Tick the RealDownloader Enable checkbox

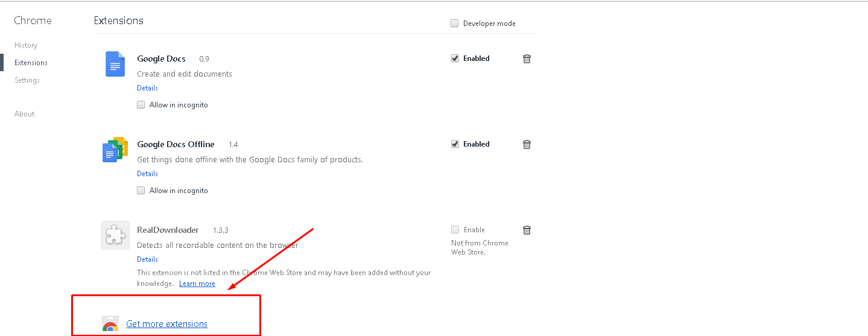455,230
